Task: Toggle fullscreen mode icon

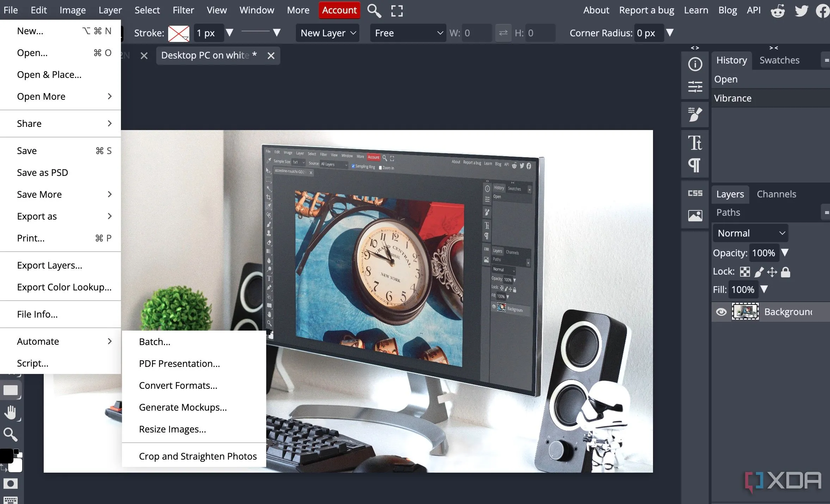Action: tap(397, 11)
